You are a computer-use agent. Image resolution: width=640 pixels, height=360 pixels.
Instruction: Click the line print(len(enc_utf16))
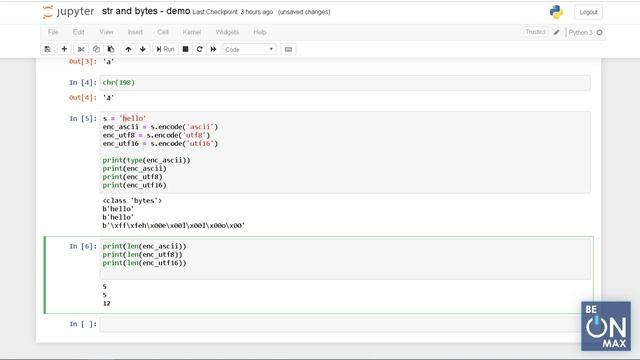[x=144, y=263]
